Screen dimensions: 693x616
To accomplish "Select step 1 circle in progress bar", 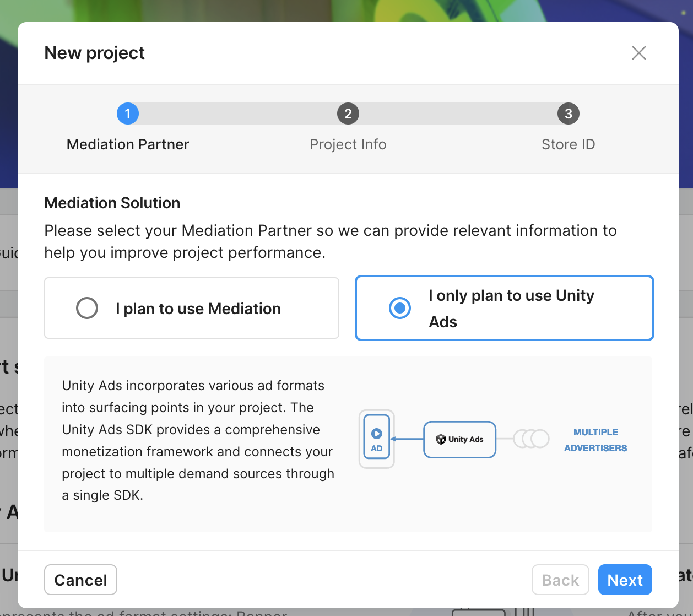I will point(128,114).
